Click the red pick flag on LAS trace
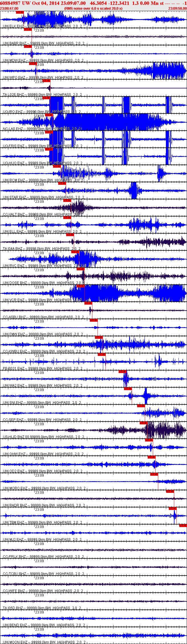 click(49, 115)
